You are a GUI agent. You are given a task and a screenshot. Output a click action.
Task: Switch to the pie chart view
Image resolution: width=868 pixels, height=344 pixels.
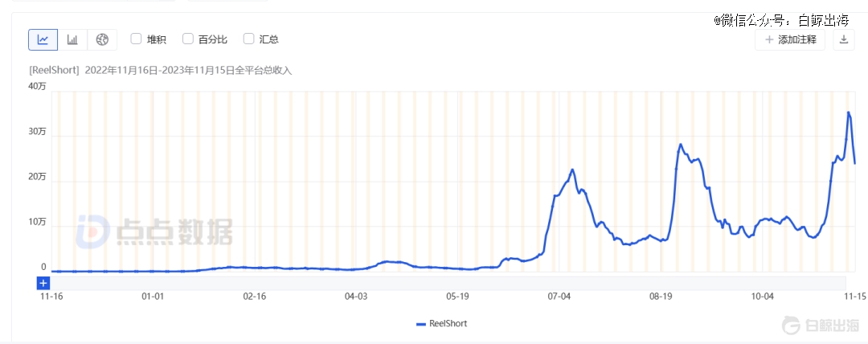click(x=102, y=39)
